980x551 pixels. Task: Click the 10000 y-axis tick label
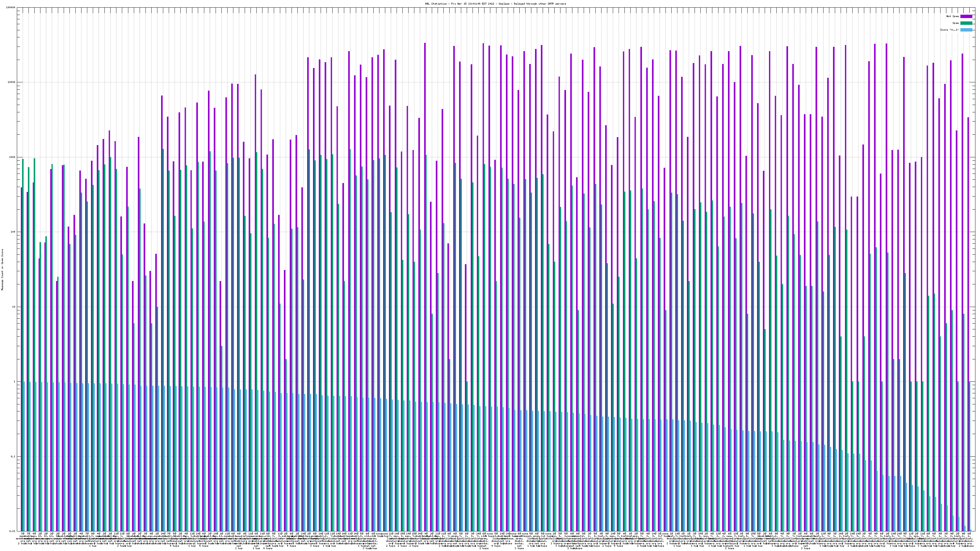click(x=12, y=83)
